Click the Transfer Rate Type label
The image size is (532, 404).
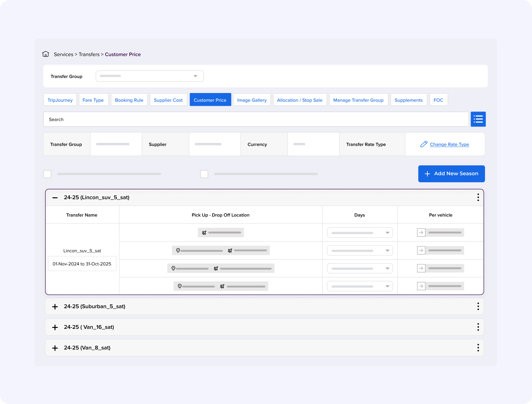coord(366,144)
